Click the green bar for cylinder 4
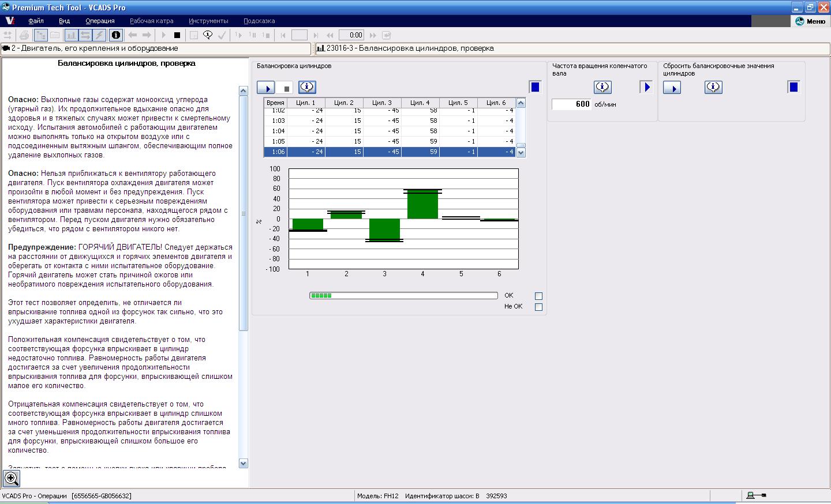Screen dimensions: 831x504 tap(422, 204)
